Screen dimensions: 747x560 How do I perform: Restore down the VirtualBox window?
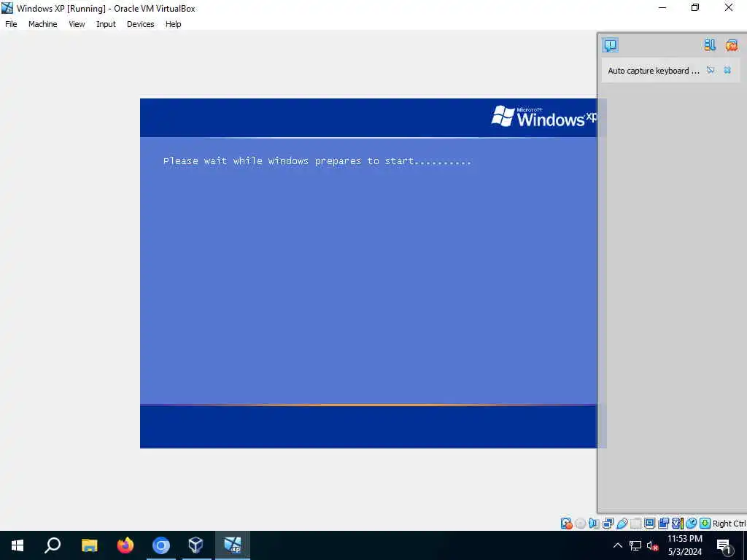tap(695, 7)
